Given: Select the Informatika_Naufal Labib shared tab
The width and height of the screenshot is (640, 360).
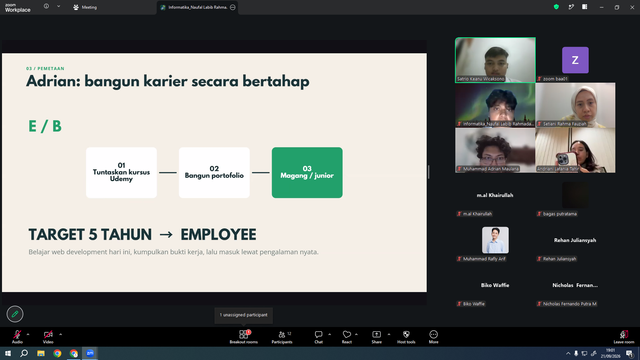Looking at the screenshot, I should click(x=198, y=7).
